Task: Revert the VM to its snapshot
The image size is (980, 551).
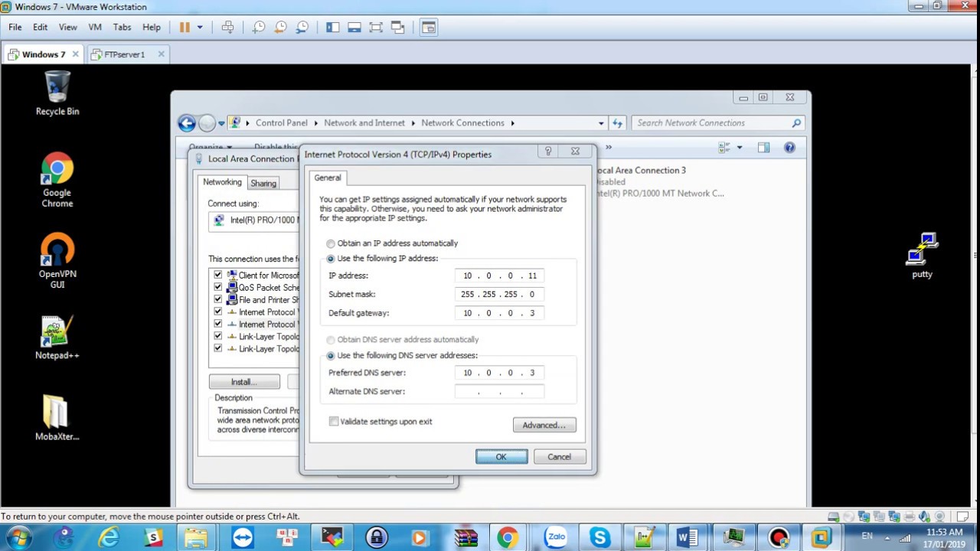Action: click(x=280, y=27)
